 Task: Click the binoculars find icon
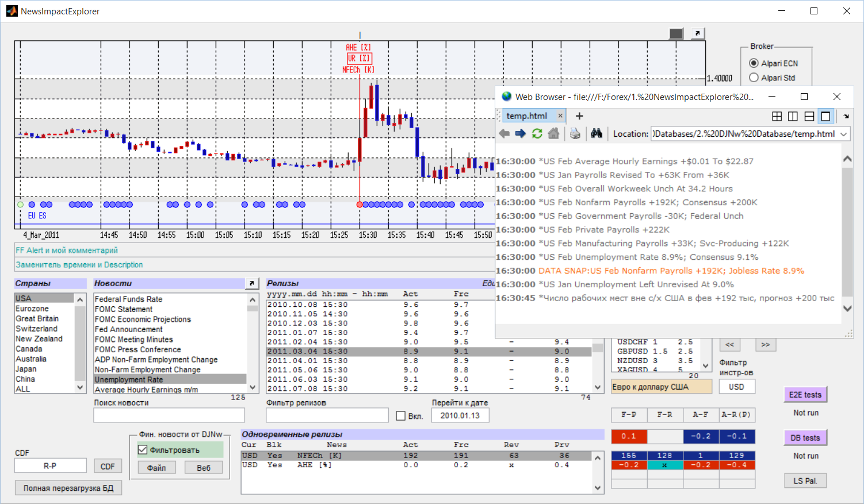click(597, 134)
